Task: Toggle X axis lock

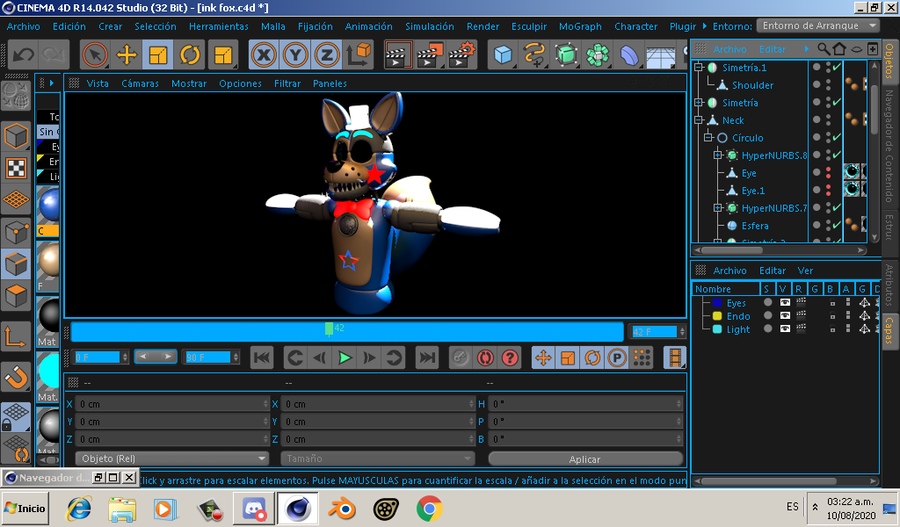Action: pos(263,55)
